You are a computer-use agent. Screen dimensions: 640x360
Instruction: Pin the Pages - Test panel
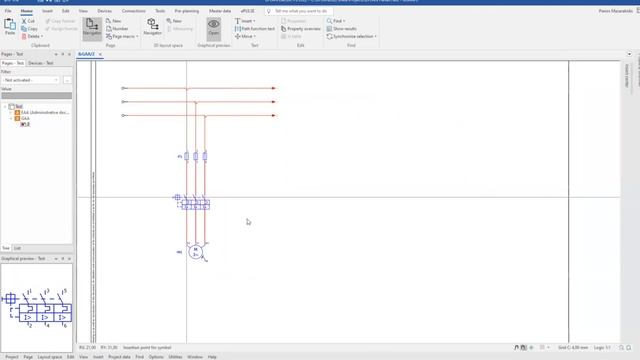(62, 54)
